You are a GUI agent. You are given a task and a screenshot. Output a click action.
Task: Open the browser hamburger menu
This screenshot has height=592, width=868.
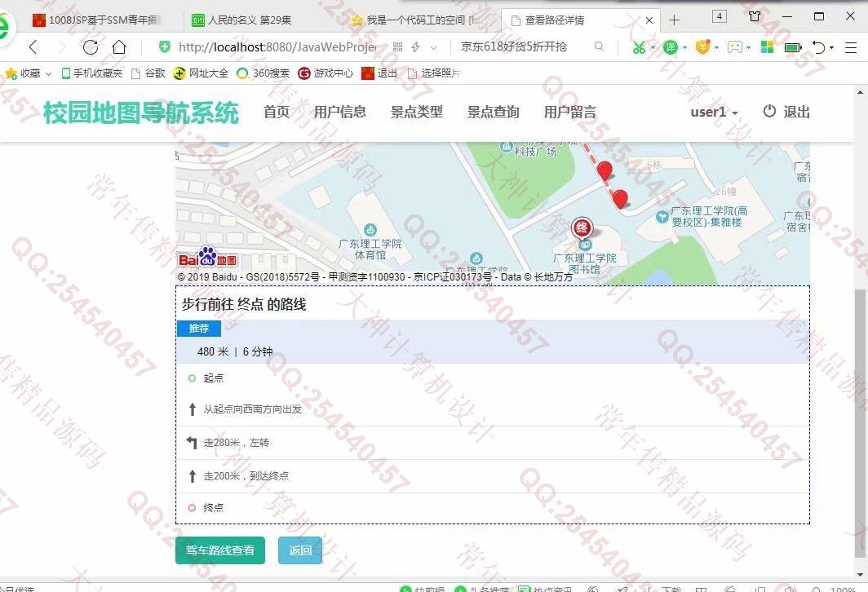point(851,47)
